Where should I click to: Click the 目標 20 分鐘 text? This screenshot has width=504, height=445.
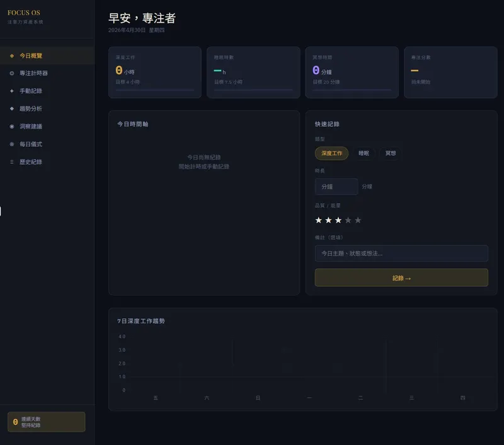326,82
